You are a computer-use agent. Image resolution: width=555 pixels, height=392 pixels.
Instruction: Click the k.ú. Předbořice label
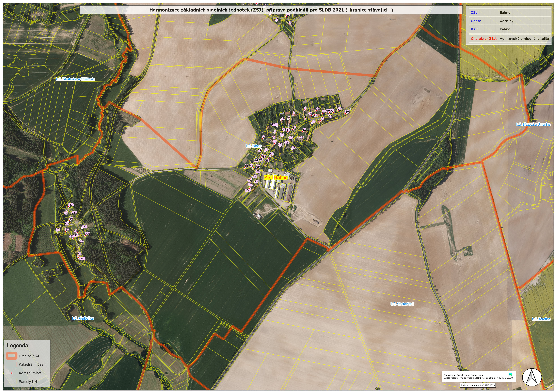click(83, 318)
